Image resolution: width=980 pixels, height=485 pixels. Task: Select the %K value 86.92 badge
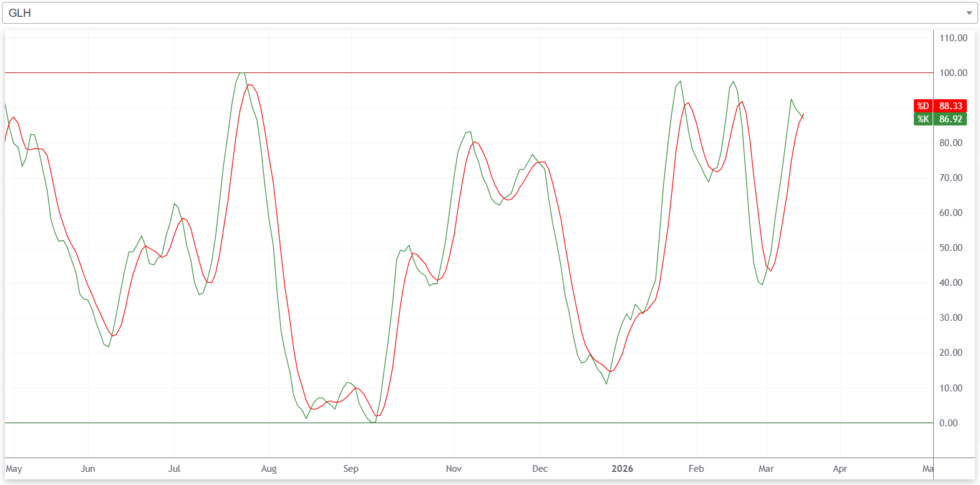[950, 119]
